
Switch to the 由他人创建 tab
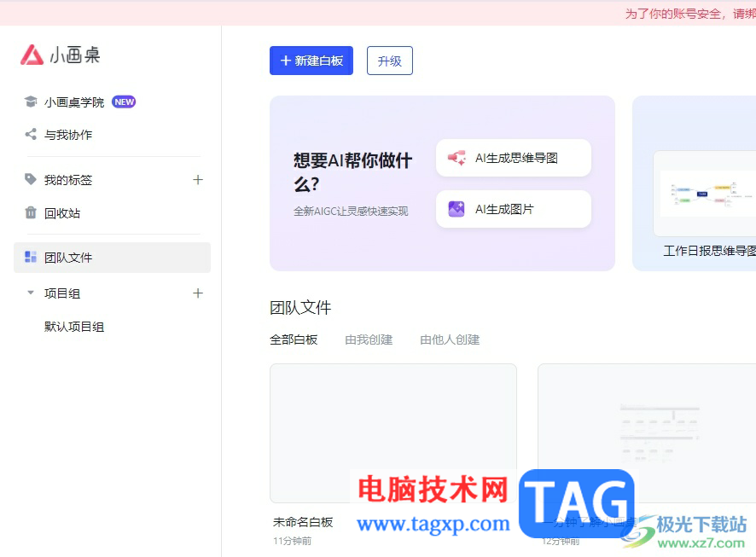pos(450,339)
